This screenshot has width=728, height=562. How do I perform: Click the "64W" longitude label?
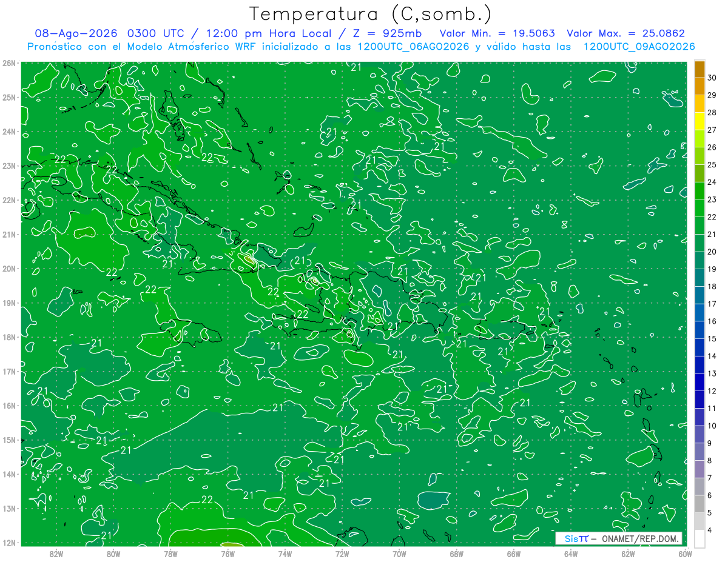571,554
